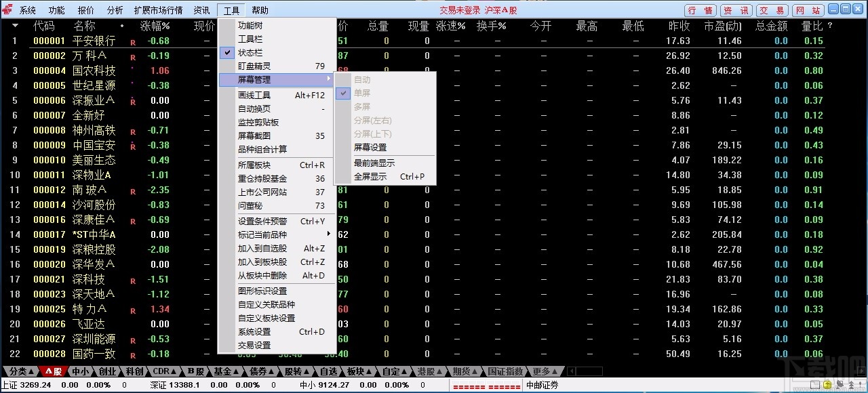Open the 标记当前品种 submenu arrow
Image resolution: width=868 pixels, height=393 pixels.
[329, 233]
